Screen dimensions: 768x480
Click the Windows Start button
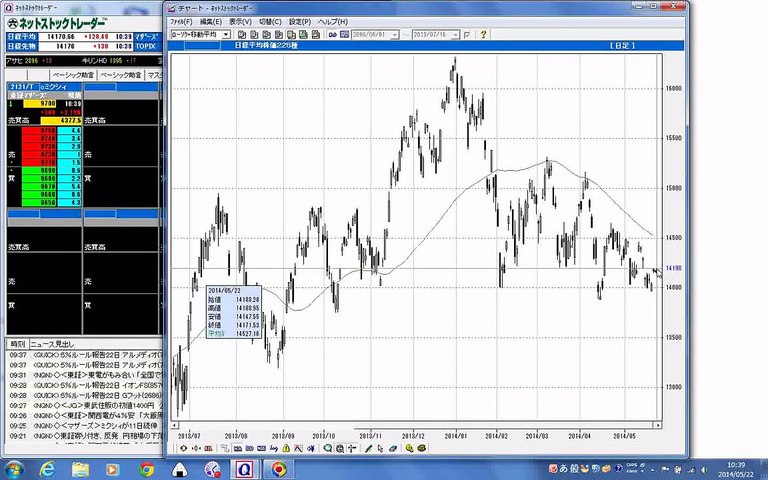13,470
